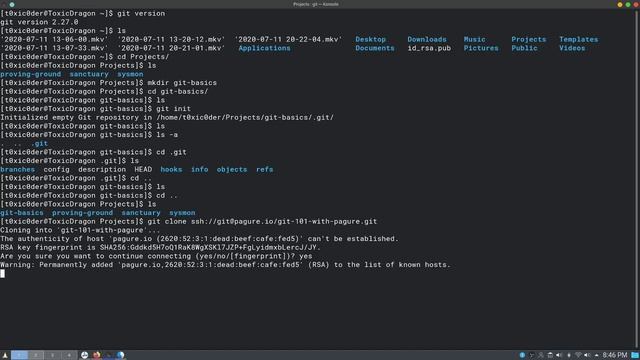Click the 'branches' directory name

[x=18, y=169]
